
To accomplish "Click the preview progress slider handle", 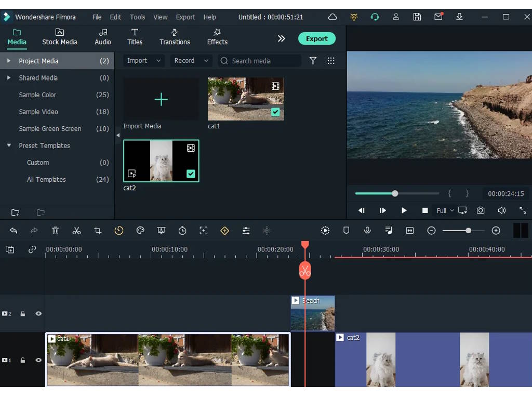I will 395,194.
